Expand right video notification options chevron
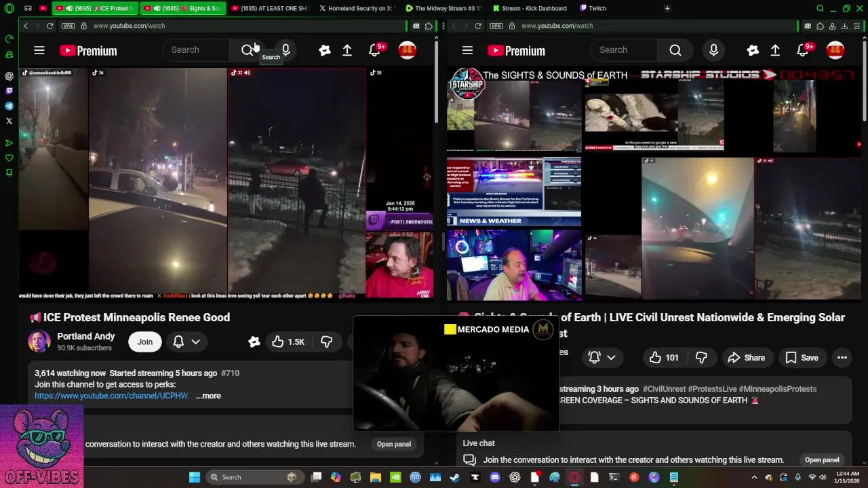The width and height of the screenshot is (868, 488). 611,358
